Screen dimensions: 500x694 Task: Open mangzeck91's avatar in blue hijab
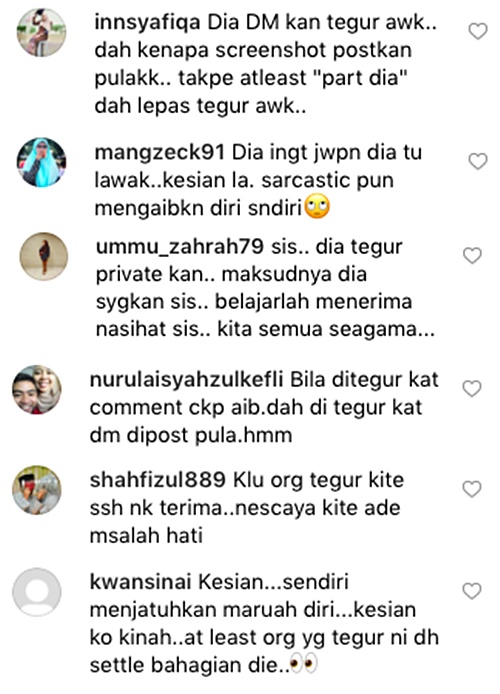42,162
